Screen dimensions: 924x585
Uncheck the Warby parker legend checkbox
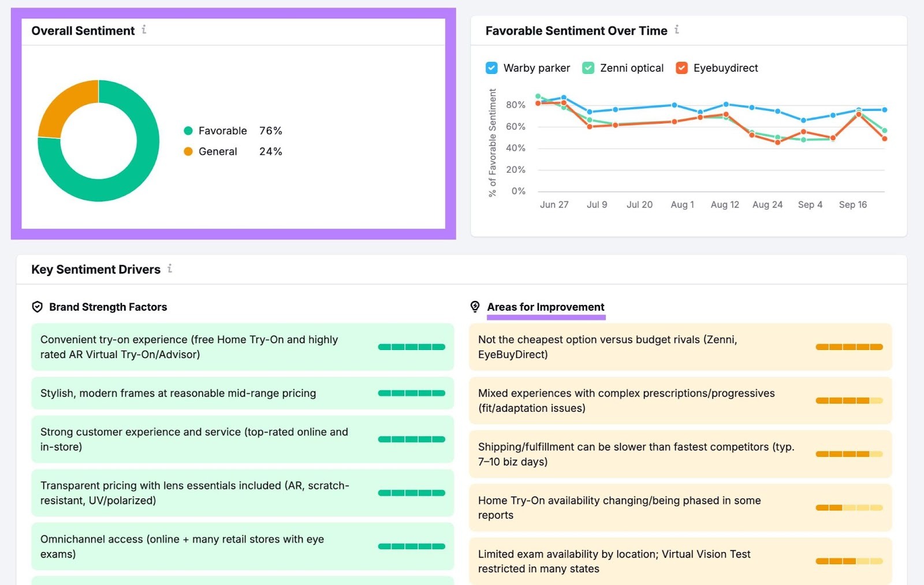[x=491, y=68]
